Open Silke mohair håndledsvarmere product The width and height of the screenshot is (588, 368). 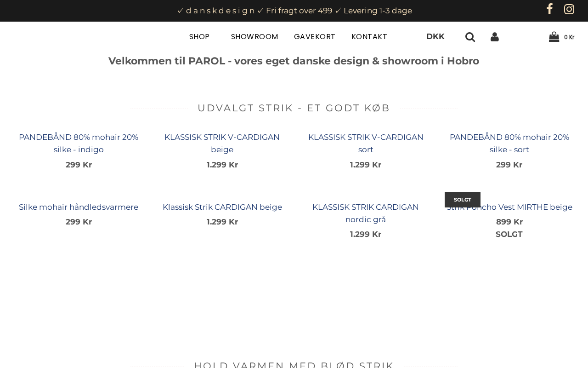click(79, 207)
